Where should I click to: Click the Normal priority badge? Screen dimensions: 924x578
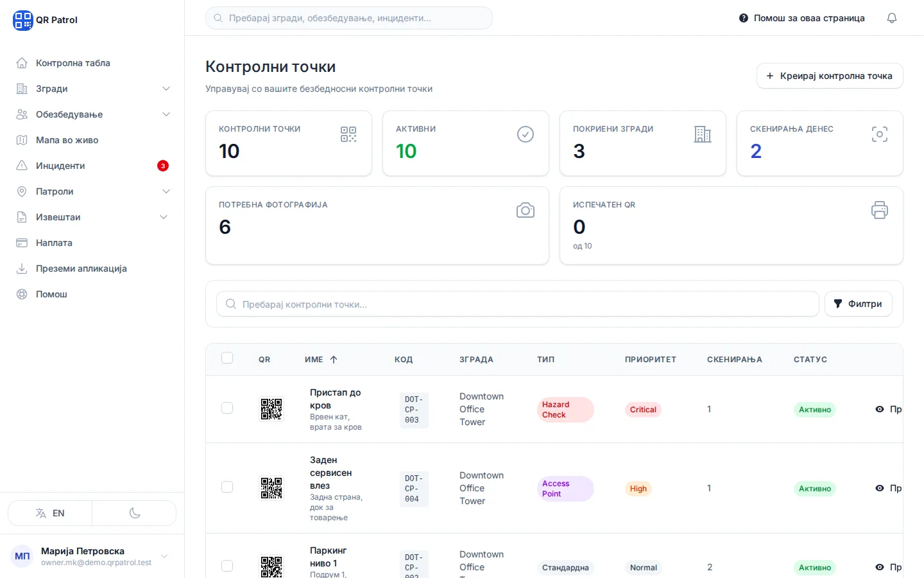pos(644,568)
